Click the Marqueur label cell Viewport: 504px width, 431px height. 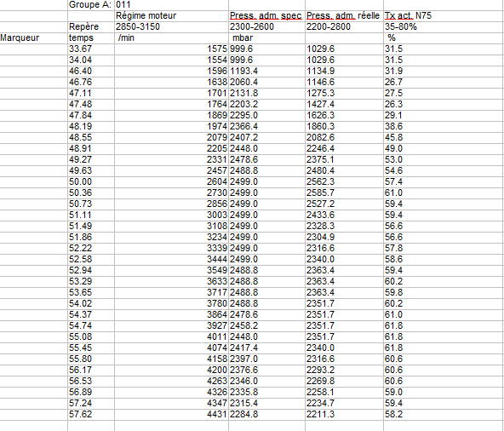pos(33,38)
